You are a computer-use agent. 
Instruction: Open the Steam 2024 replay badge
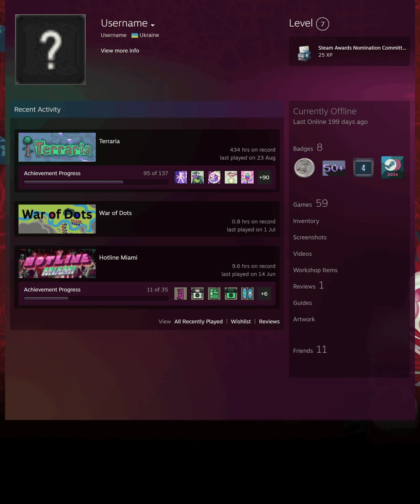(x=392, y=167)
